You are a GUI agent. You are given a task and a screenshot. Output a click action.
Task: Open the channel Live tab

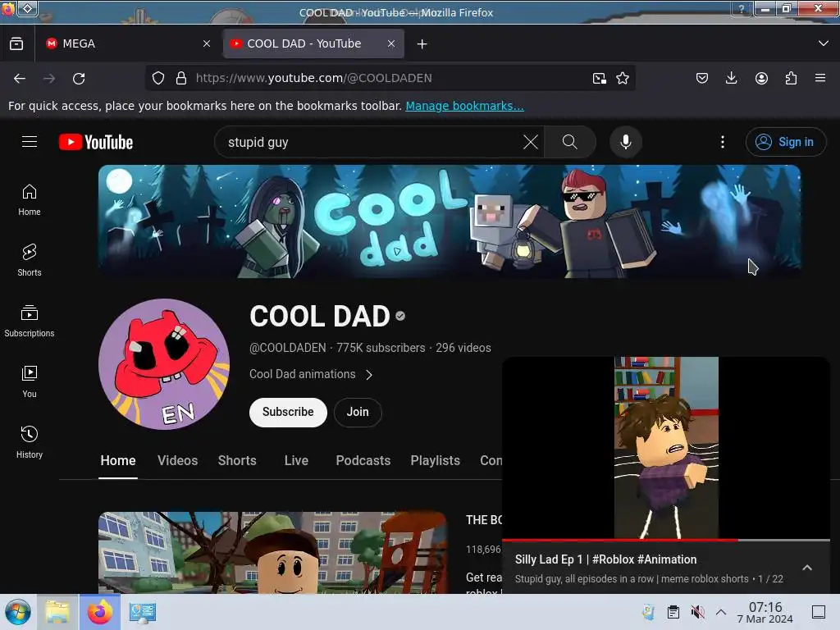(296, 461)
